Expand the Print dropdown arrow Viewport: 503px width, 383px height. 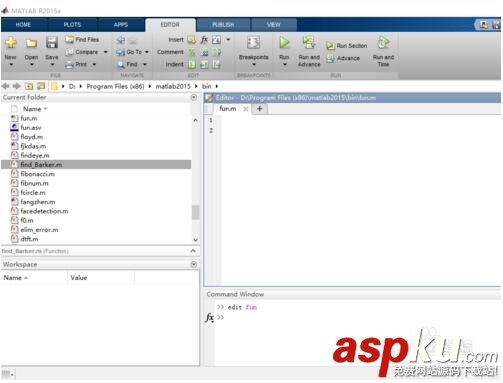[x=94, y=64]
